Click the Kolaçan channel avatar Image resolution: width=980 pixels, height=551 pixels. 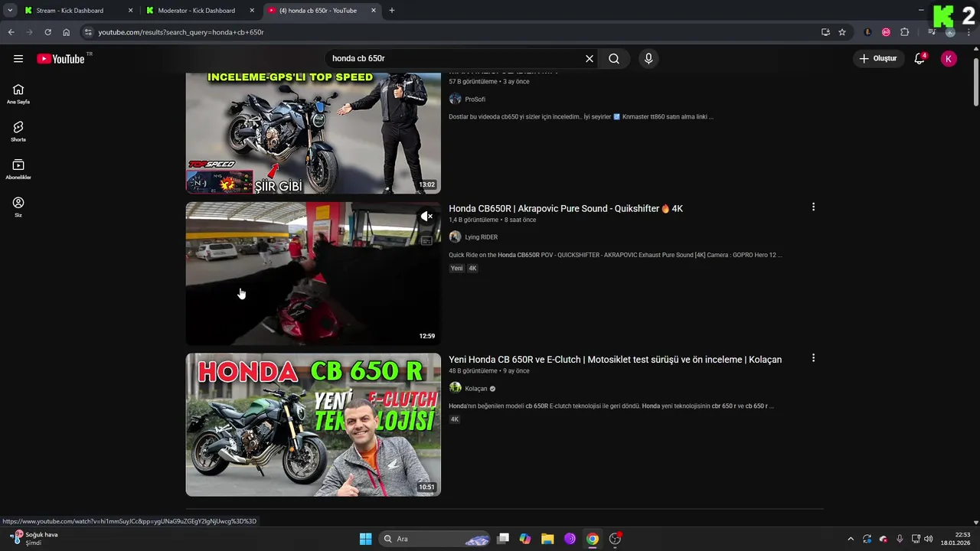(455, 388)
